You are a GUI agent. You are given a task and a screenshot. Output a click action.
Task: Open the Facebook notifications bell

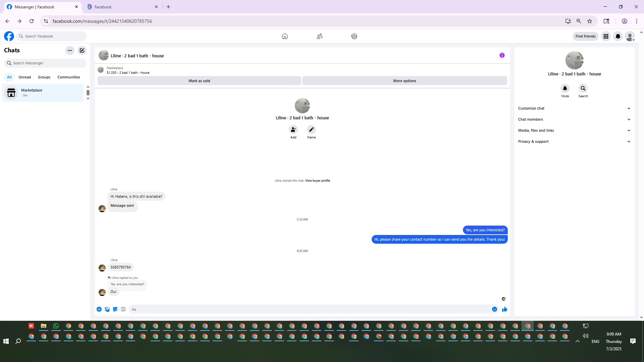click(x=618, y=36)
